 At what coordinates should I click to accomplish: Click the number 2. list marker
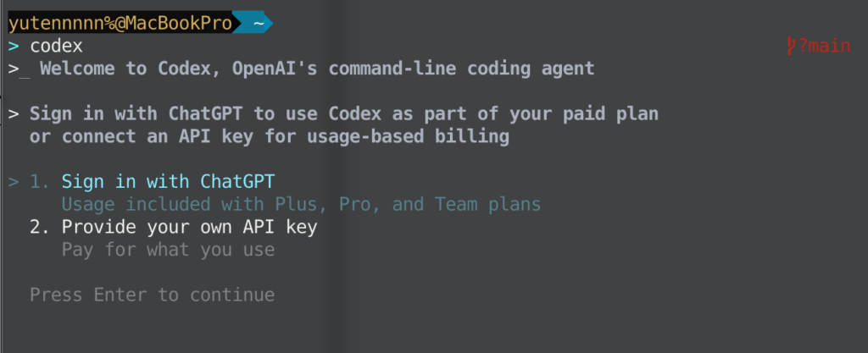40,227
